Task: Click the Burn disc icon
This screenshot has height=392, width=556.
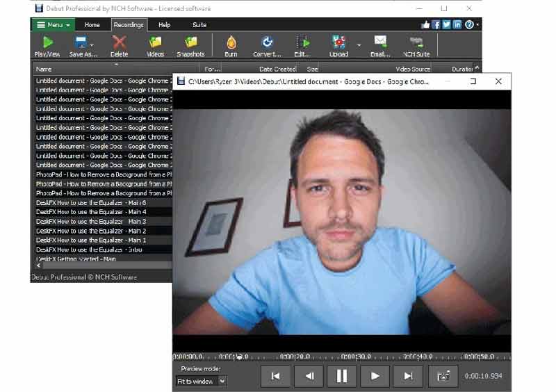Action: coord(231,46)
